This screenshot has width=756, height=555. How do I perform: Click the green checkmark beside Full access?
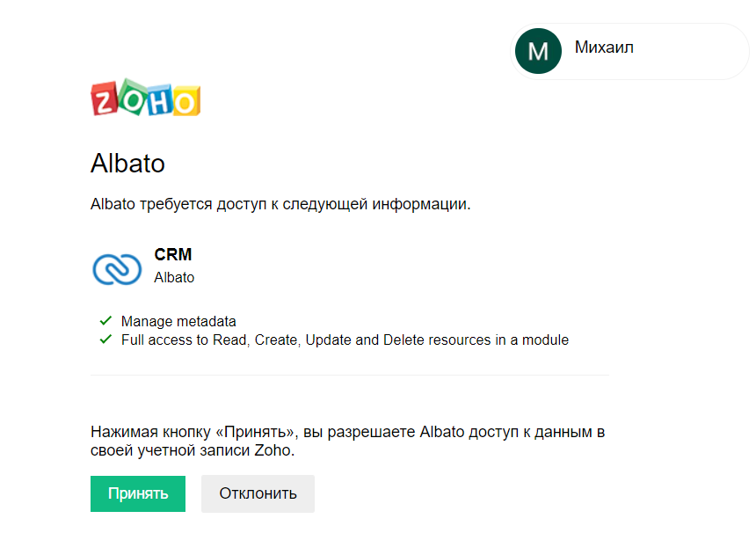(x=105, y=340)
